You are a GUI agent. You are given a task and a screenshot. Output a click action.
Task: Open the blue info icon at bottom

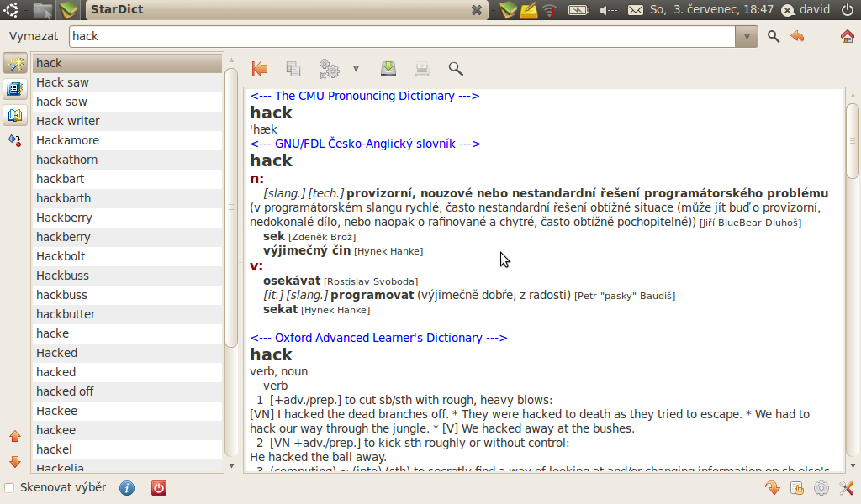pyautogui.click(x=127, y=487)
